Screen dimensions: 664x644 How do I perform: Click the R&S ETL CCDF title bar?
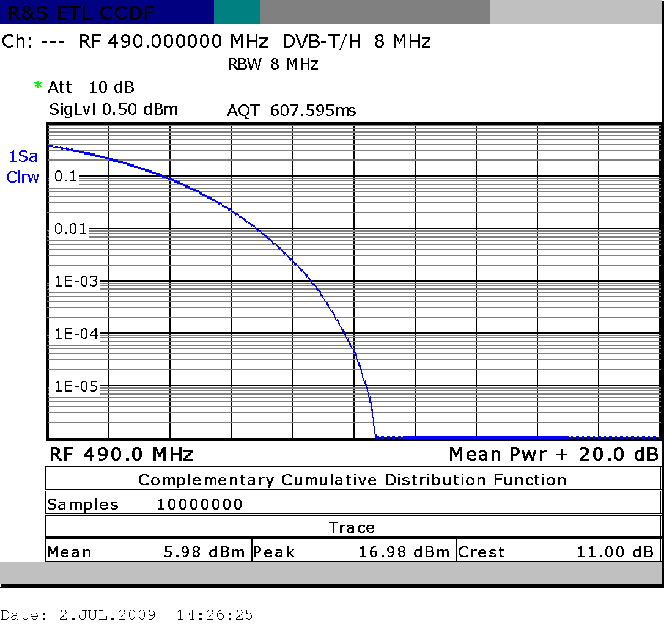coord(107,12)
